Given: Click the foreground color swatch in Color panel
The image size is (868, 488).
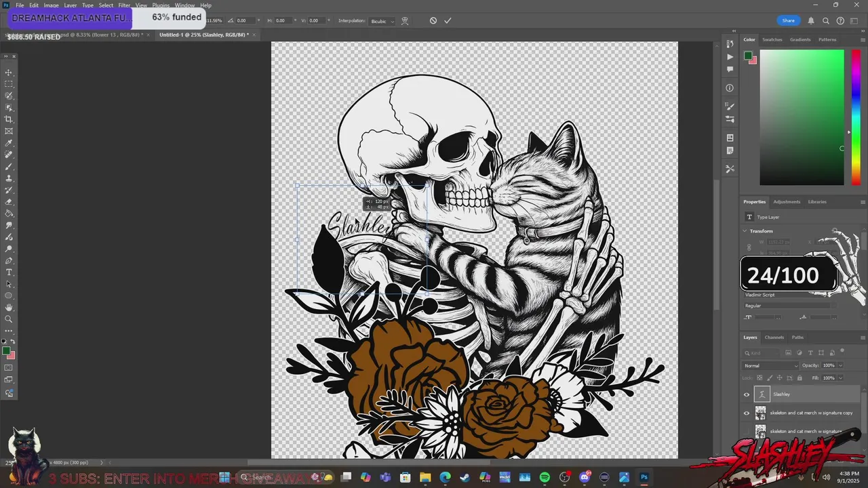Looking at the screenshot, I should [747, 56].
